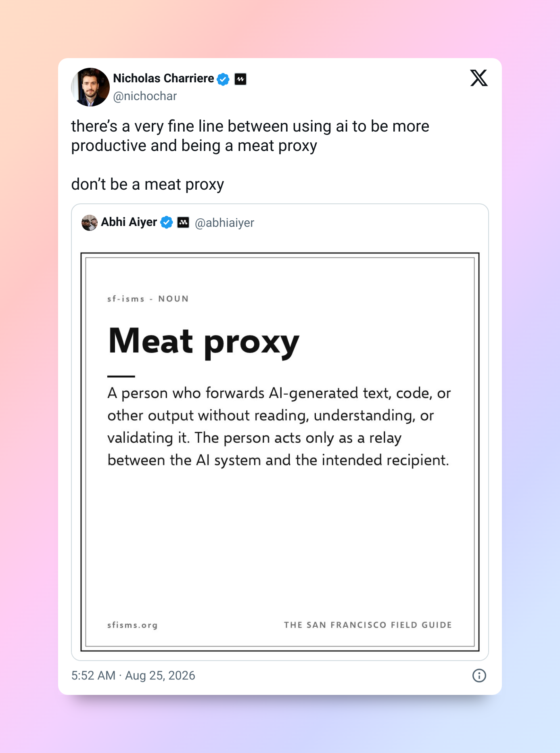Click the Abhi Aiyer display name
Screen dimensions: 560x753
pyautogui.click(x=129, y=222)
